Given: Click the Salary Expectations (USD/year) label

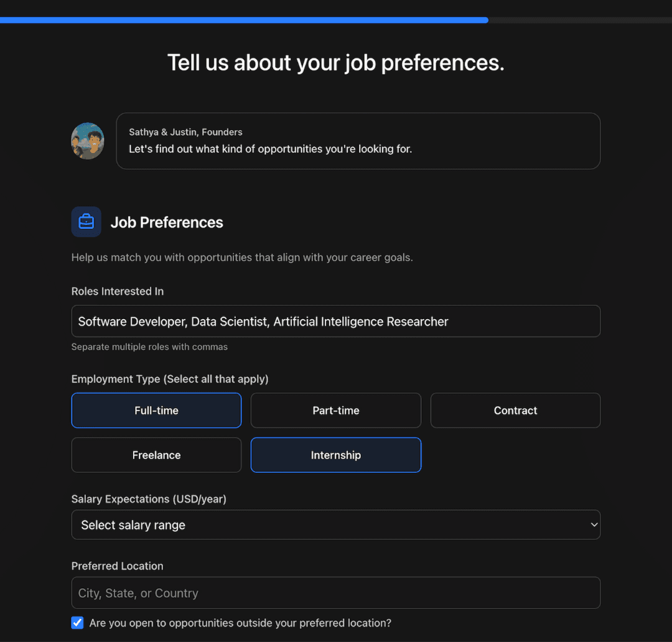Looking at the screenshot, I should click(149, 499).
